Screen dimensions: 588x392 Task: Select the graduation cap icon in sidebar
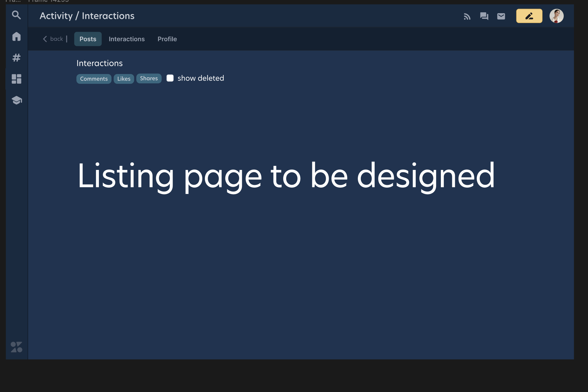pyautogui.click(x=16, y=100)
